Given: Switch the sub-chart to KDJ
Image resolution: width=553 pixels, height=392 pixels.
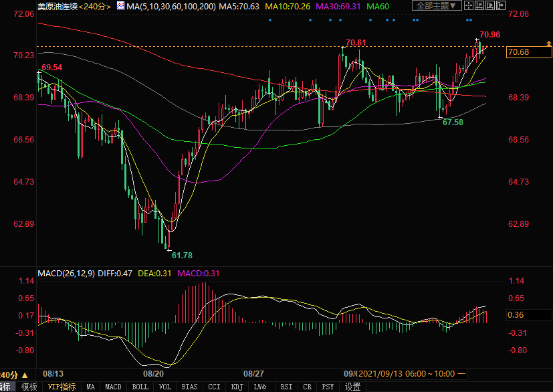Looking at the screenshot, I should (237, 387).
